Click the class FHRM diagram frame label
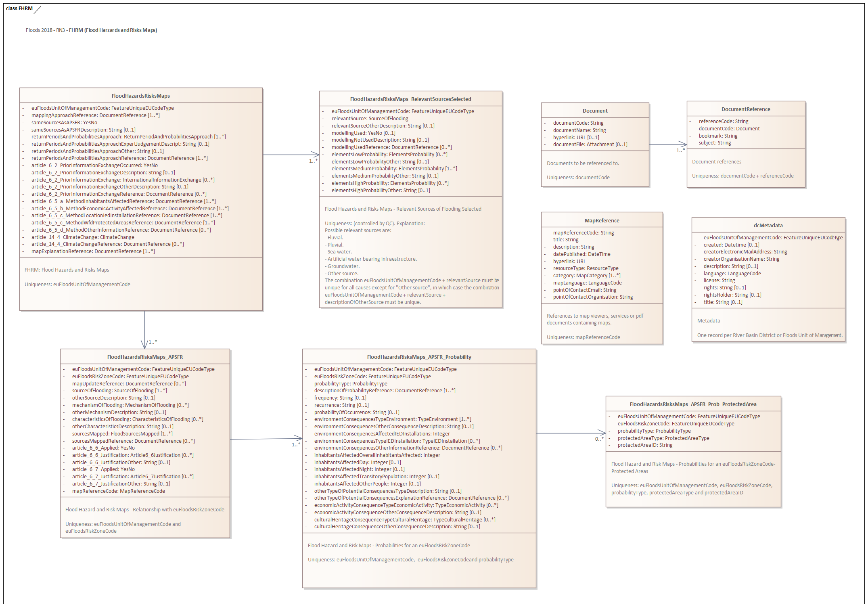The height and width of the screenshot is (607, 868). [19, 8]
